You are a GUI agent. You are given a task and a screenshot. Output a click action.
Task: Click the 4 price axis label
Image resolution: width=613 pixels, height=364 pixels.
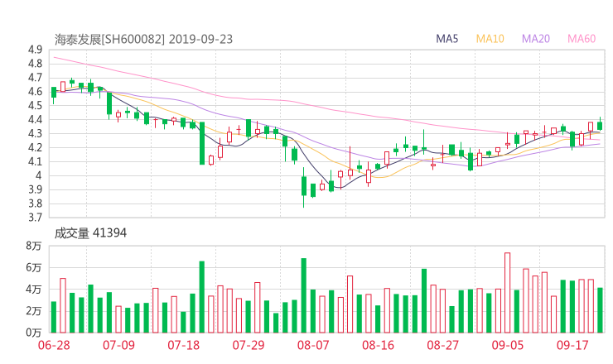tap(38, 175)
